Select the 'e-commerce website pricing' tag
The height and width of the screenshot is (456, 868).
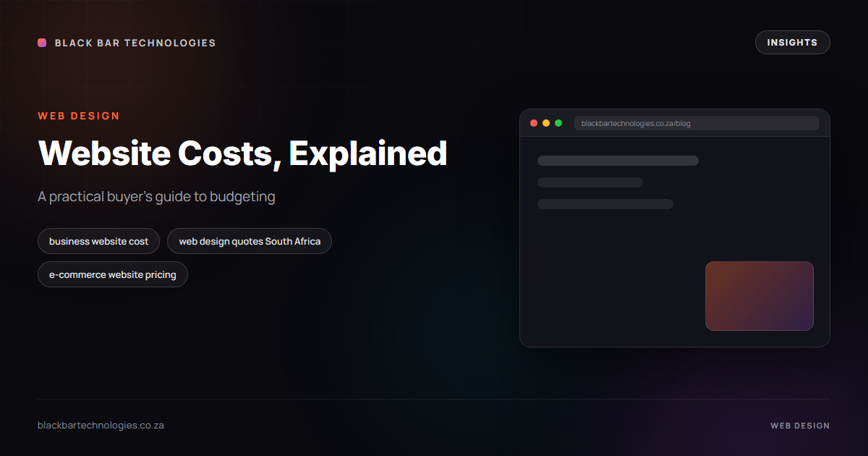tap(112, 275)
